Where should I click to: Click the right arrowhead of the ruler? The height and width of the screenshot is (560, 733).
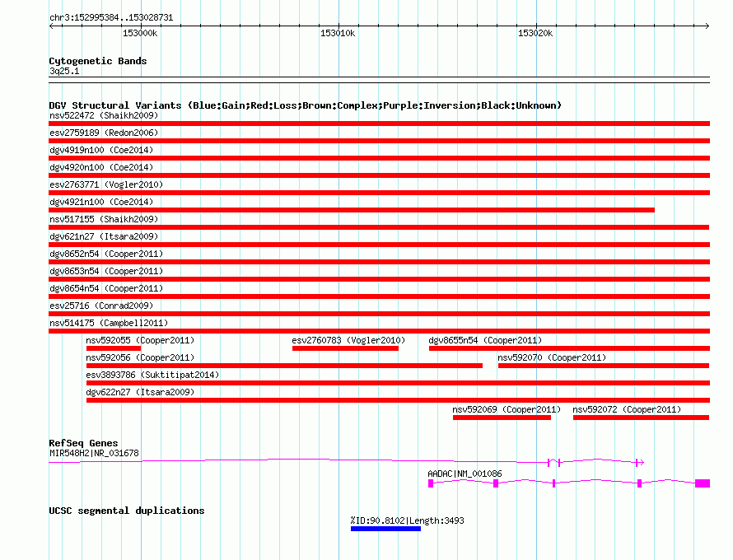point(707,26)
